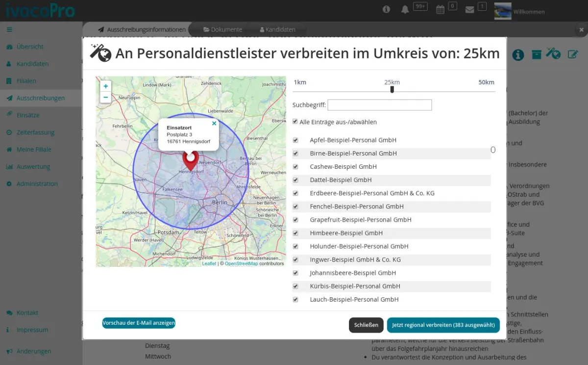Open the sidebar hamburger menu
Image resolution: width=588 pixels, height=365 pixels.
point(9,29)
